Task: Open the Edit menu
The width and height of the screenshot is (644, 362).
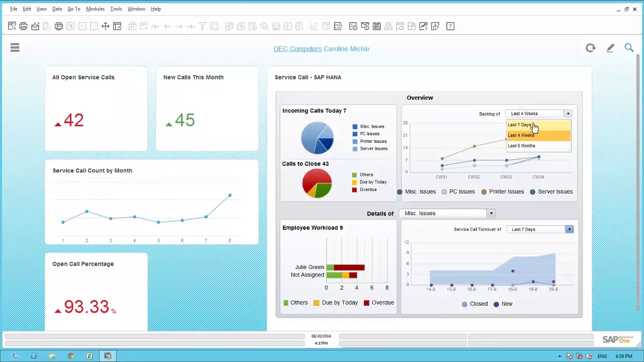Action: point(27,9)
